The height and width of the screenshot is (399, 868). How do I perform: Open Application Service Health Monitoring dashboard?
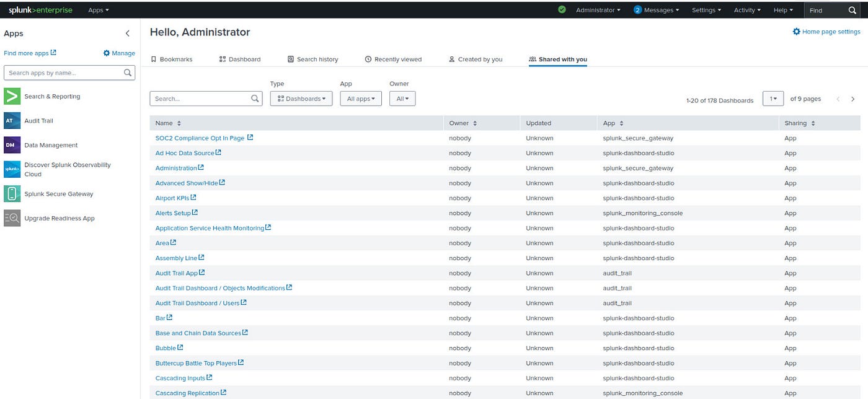(210, 228)
